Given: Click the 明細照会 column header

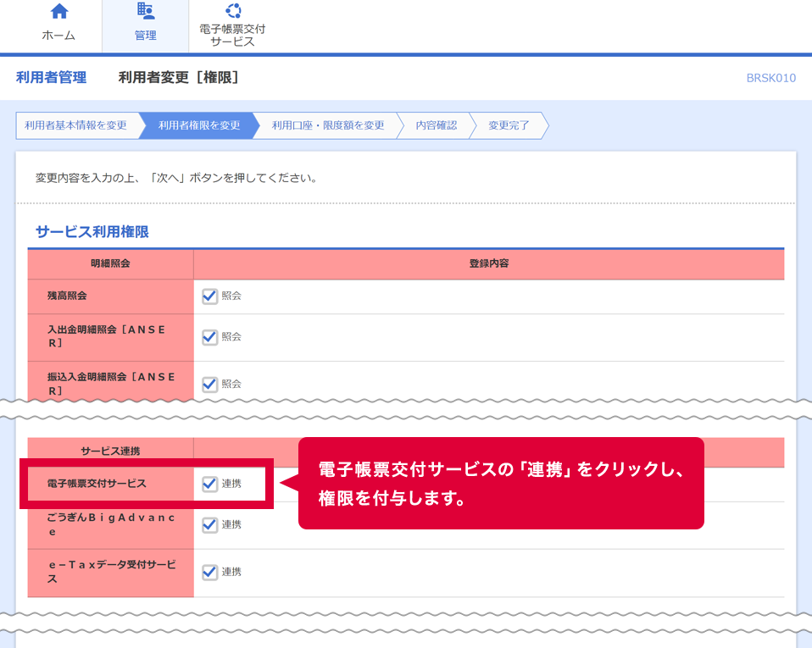Looking at the screenshot, I should 110,263.
